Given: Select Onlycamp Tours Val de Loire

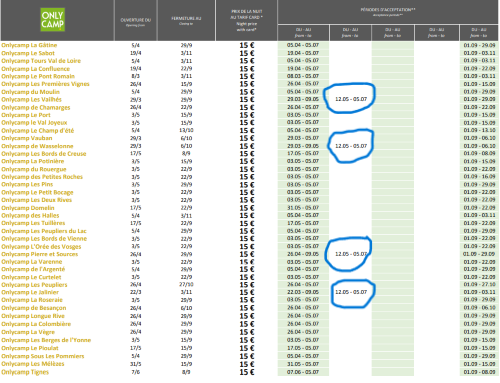Looking at the screenshot, I should (x=41, y=61).
